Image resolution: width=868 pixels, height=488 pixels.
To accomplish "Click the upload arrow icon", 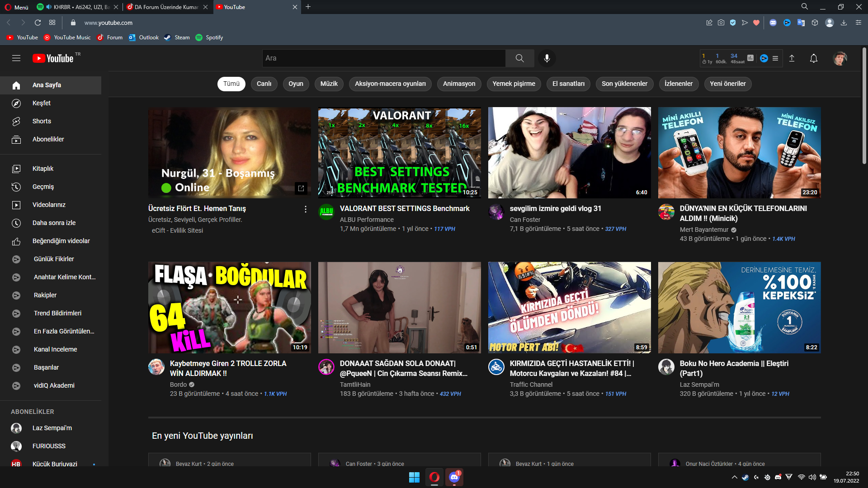I will point(792,58).
